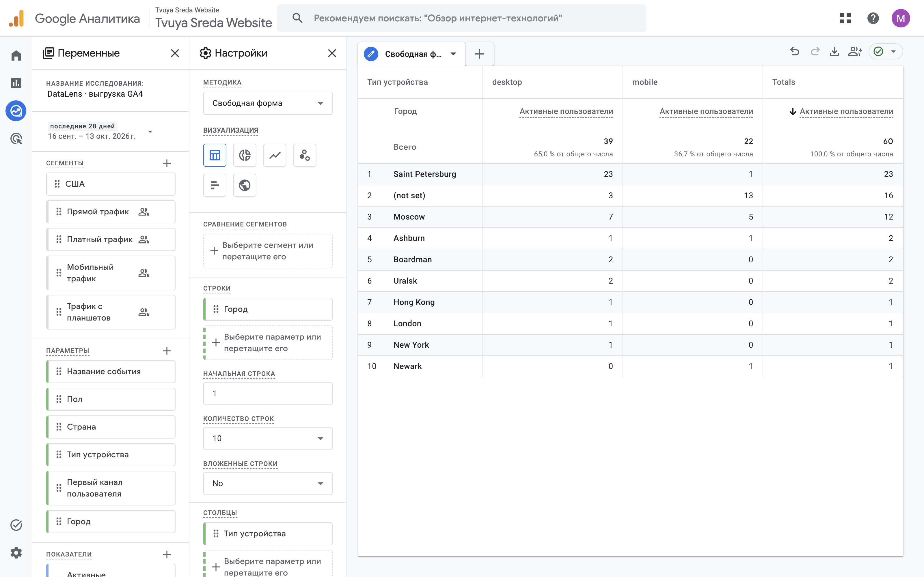Open the Advertising icon in left sidebar
This screenshot has width=924, height=577.
16,139
